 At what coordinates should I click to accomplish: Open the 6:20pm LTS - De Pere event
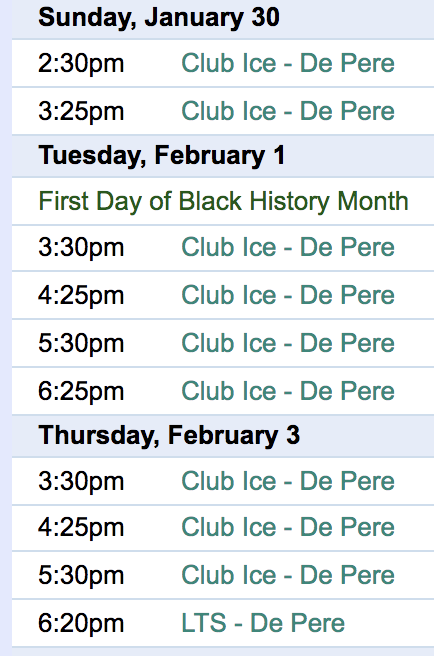coord(263,623)
